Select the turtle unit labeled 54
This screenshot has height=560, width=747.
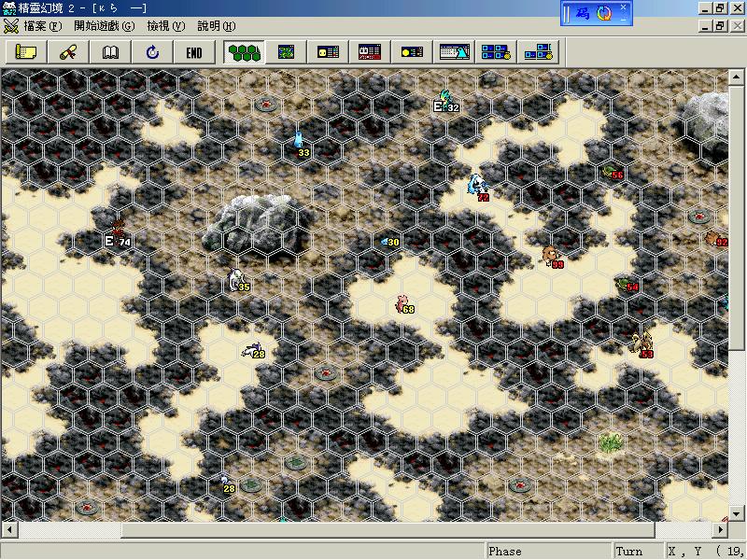click(627, 286)
